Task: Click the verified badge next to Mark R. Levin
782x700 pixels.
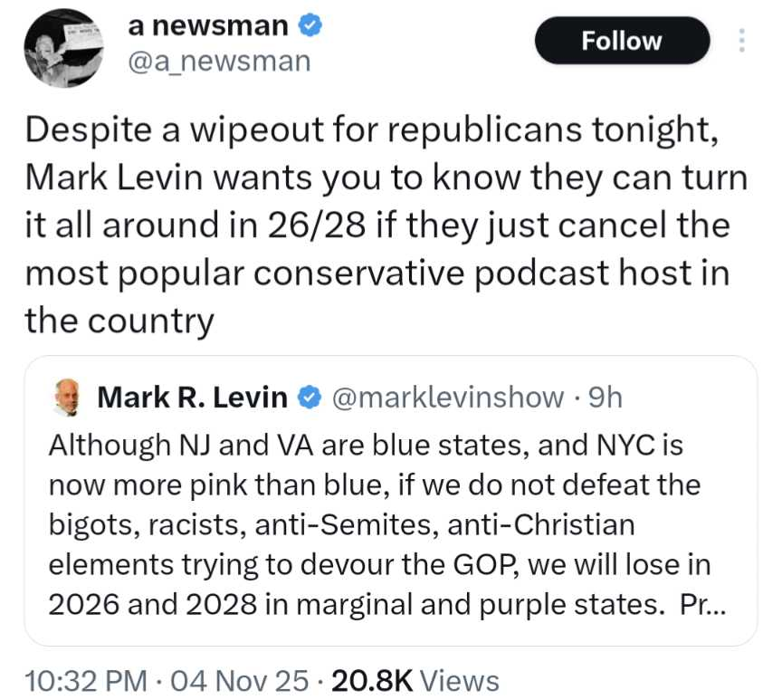Action: click(x=310, y=397)
